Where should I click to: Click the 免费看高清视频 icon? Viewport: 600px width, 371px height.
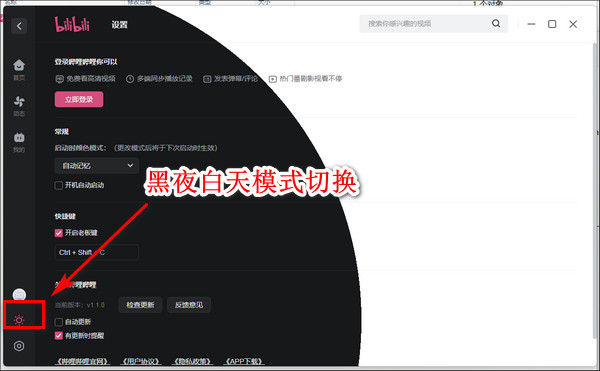59,79
